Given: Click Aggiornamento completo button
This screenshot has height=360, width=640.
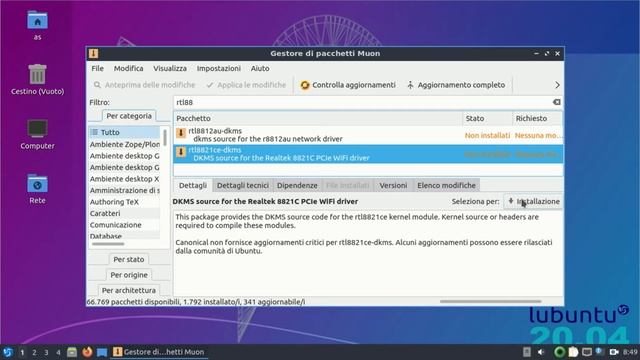Looking at the screenshot, I should [x=456, y=85].
